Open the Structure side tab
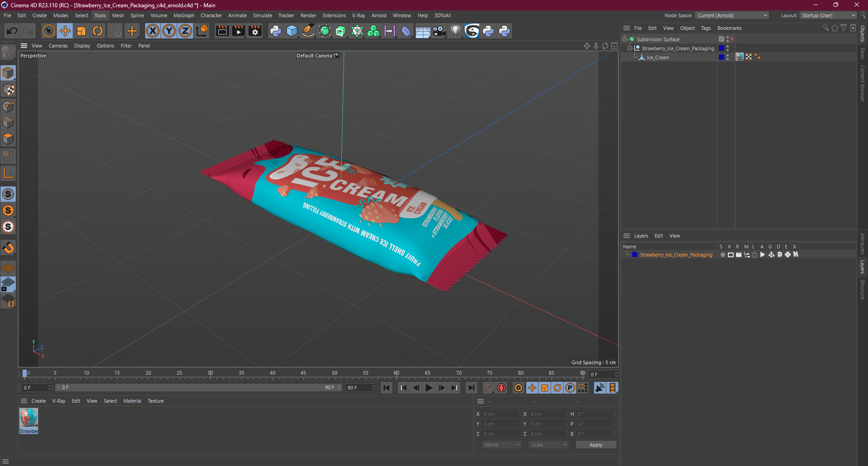Screen dimensions: 868x466 [863, 290]
